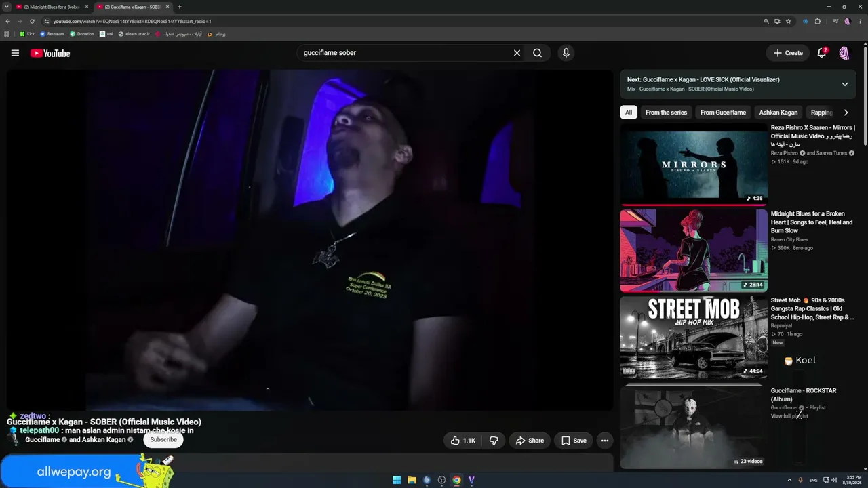This screenshot has width=868, height=488.
Task: Submit search with the magnifier button
Action: click(x=537, y=53)
